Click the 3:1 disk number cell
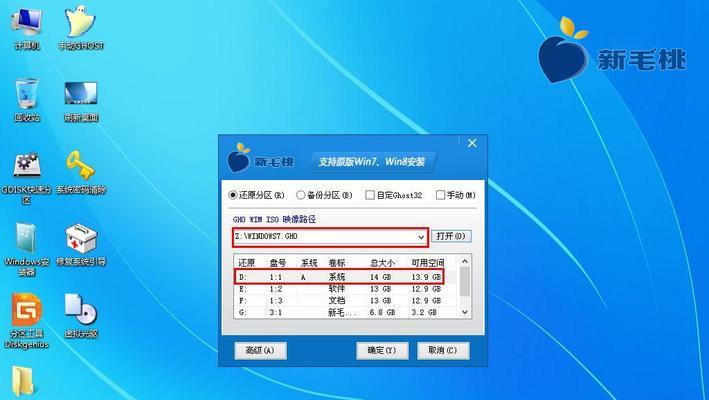Viewport: 709px width, 400px height. tap(276, 313)
